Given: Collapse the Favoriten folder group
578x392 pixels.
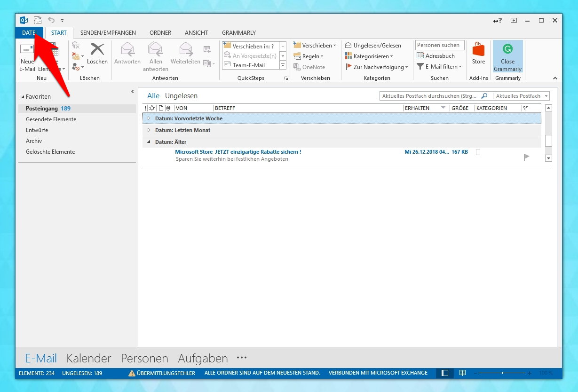Looking at the screenshot, I should pos(22,97).
